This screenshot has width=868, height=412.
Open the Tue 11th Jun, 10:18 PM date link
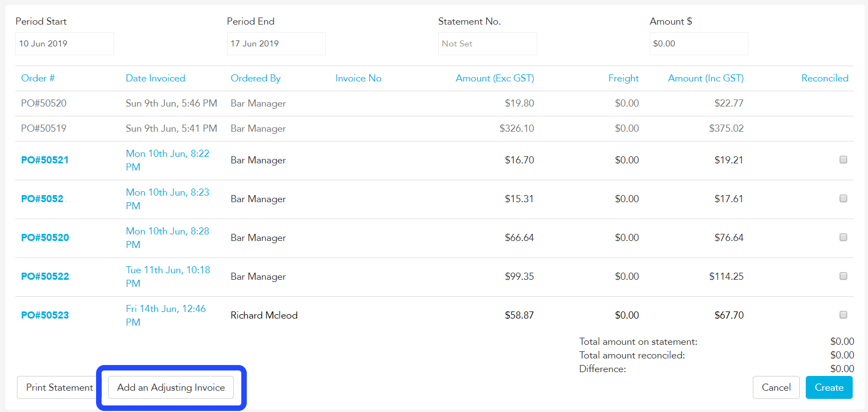tap(168, 276)
